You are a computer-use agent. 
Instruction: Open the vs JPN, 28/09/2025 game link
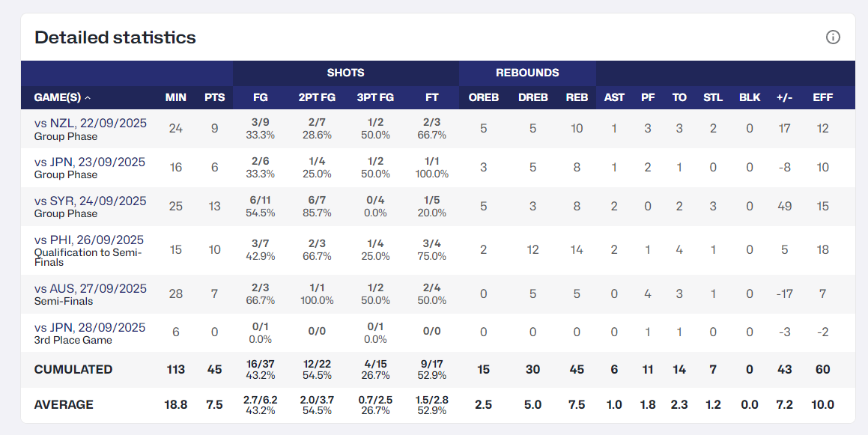(90, 328)
